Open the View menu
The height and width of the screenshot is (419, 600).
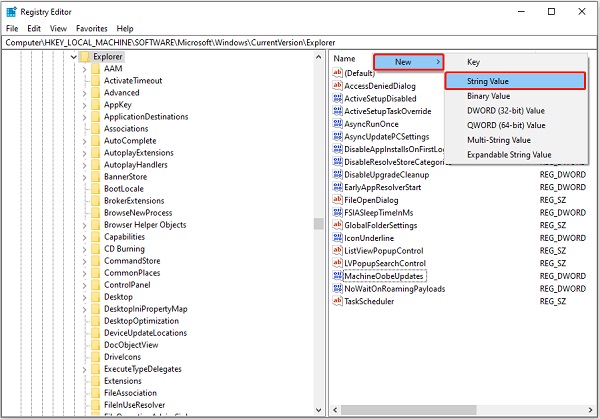(58, 28)
